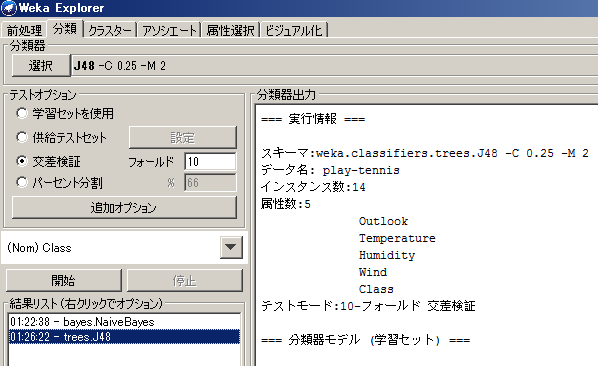The height and width of the screenshot is (366, 598).
Task: Switch to the 前処理 tab
Action: click(x=24, y=30)
